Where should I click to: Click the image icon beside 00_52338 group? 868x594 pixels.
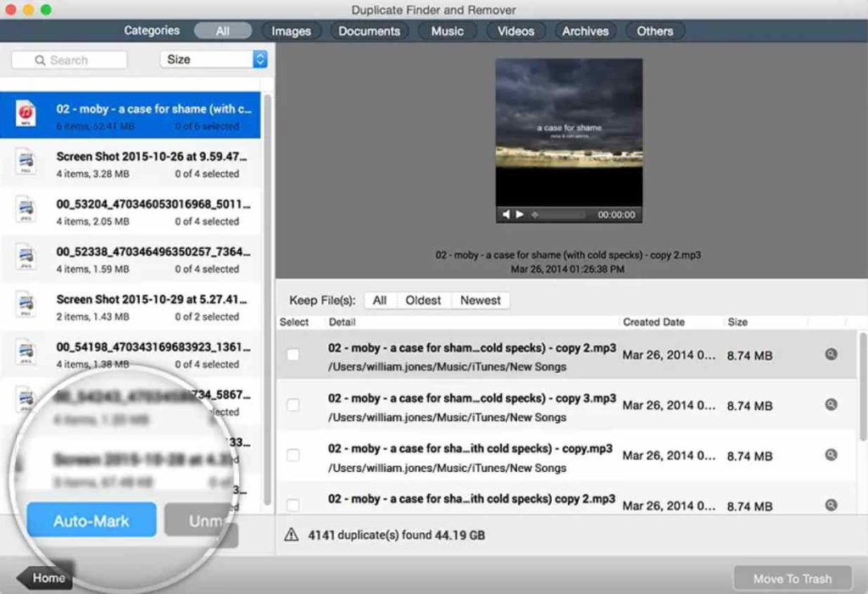point(25,257)
